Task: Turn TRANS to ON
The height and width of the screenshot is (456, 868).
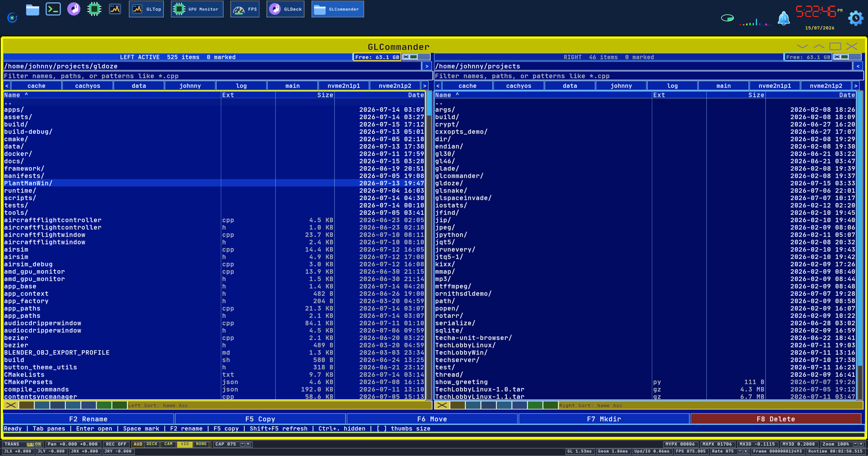Action: click(38, 444)
